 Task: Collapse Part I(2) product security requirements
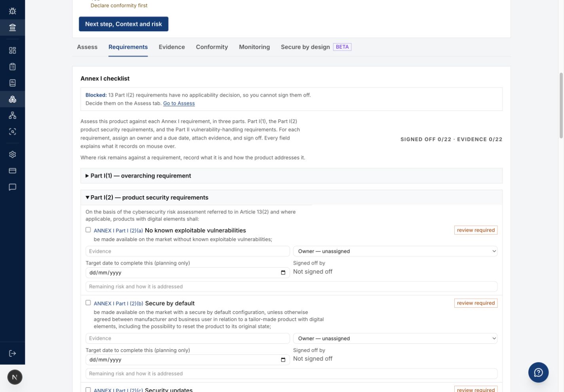291,197
